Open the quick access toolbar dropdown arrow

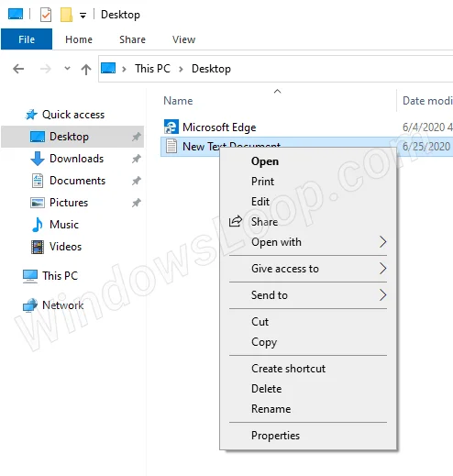[83, 15]
